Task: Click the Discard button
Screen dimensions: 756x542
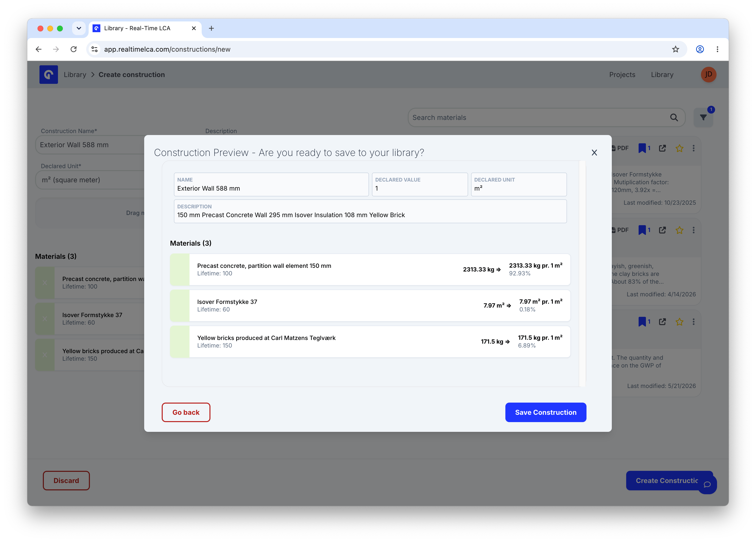Action: pyautogui.click(x=66, y=481)
